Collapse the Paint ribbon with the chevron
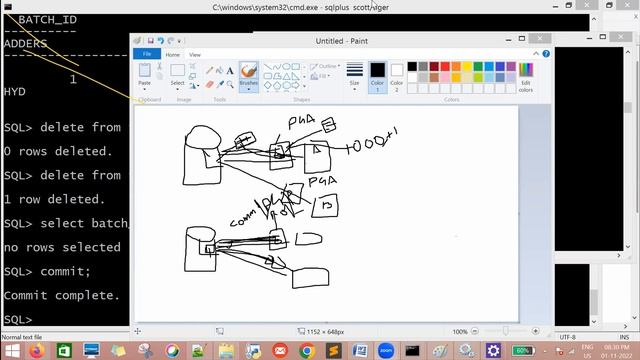Screen dimensions: 640x360 click(536, 53)
